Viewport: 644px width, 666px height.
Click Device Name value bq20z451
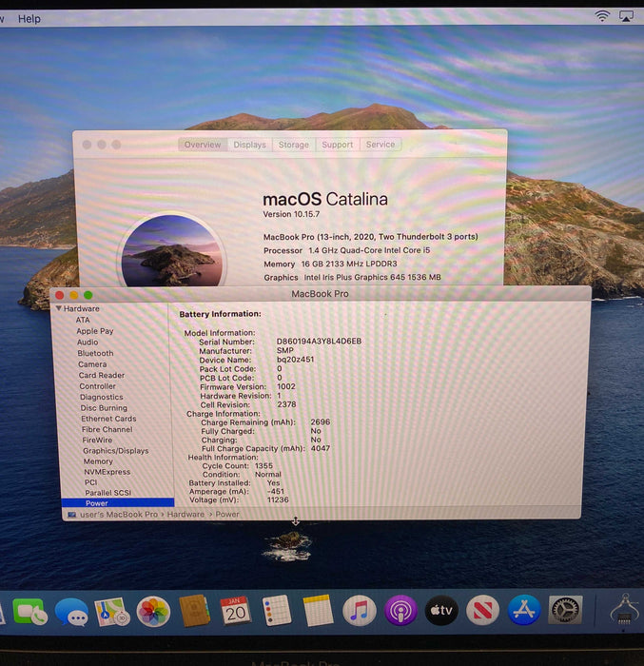coord(295,360)
